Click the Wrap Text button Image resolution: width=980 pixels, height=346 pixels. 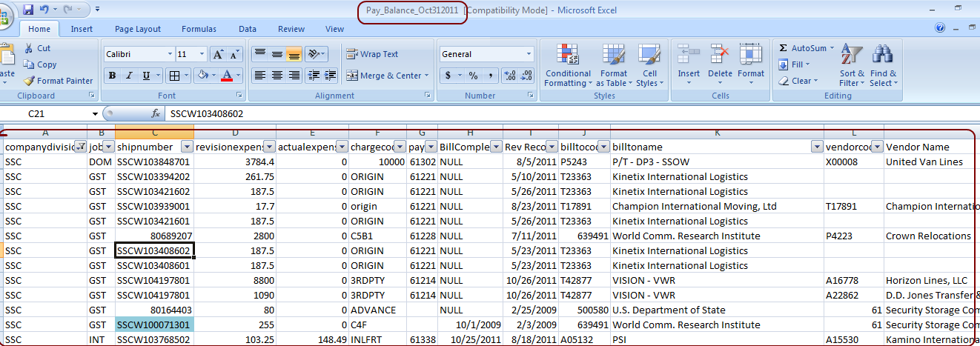(x=372, y=54)
